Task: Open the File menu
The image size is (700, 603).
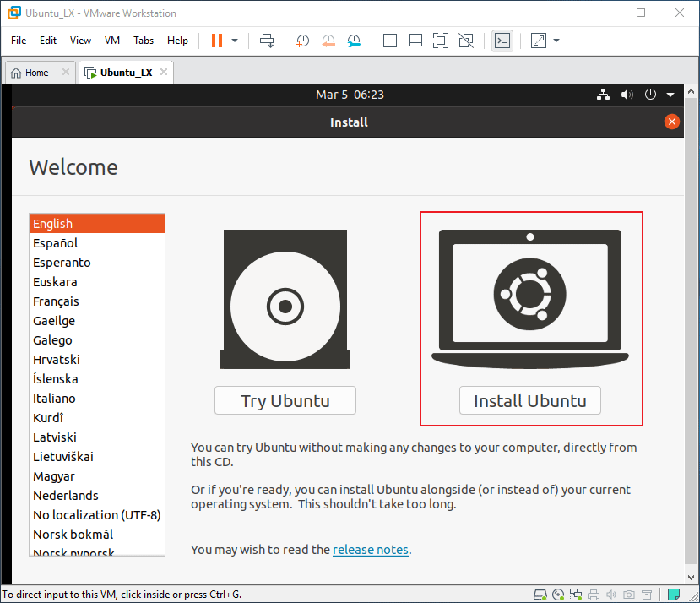Action: tap(19, 41)
